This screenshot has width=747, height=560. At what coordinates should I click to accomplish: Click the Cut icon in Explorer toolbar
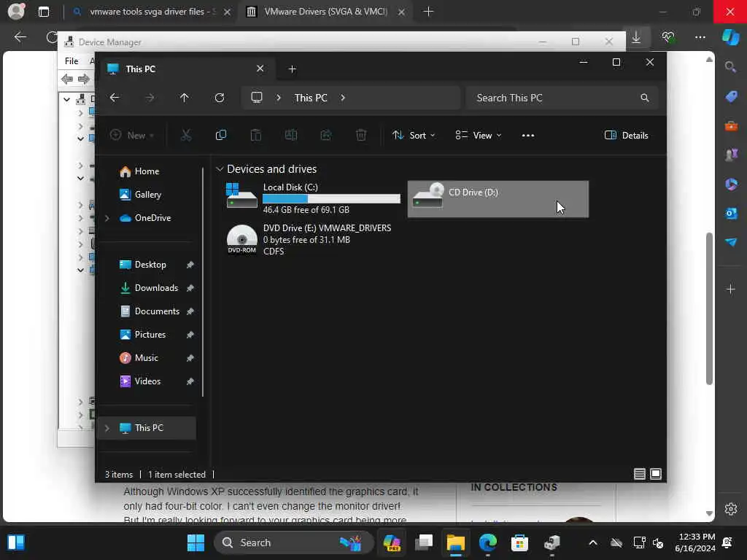point(186,135)
